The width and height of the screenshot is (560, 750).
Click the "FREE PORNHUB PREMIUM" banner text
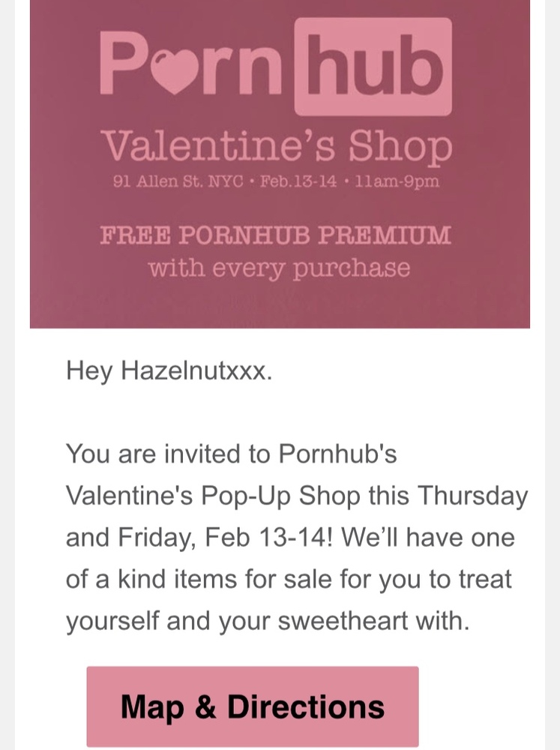pyautogui.click(x=276, y=235)
